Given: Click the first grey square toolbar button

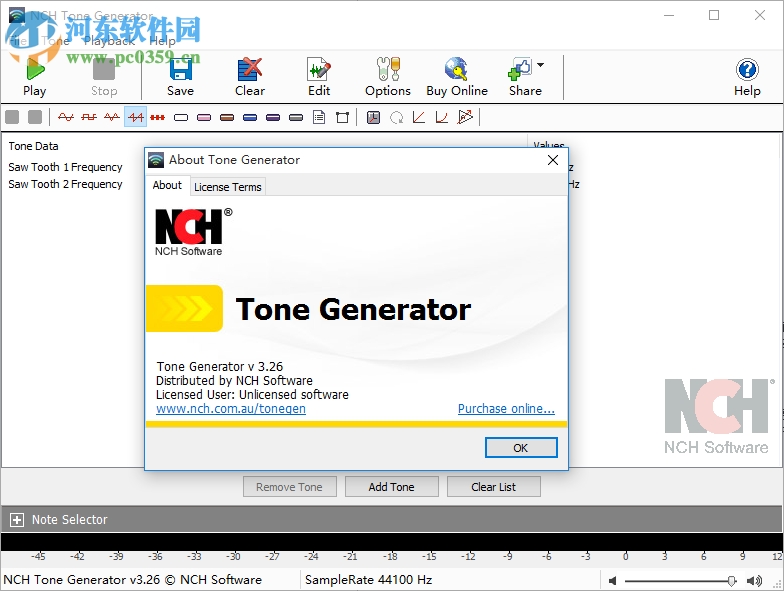Looking at the screenshot, I should [x=12, y=118].
